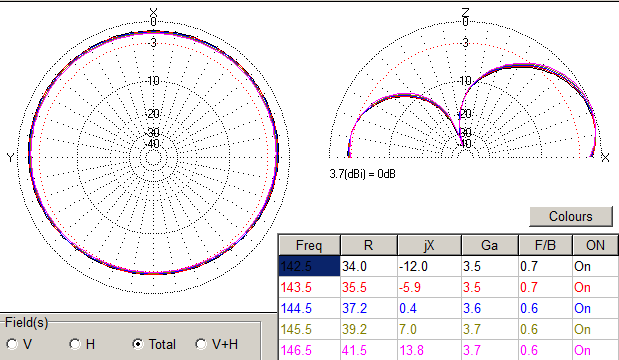The width and height of the screenshot is (619, 360).
Task: Click the Ga cell in 146.5 row
Action: click(x=490, y=350)
